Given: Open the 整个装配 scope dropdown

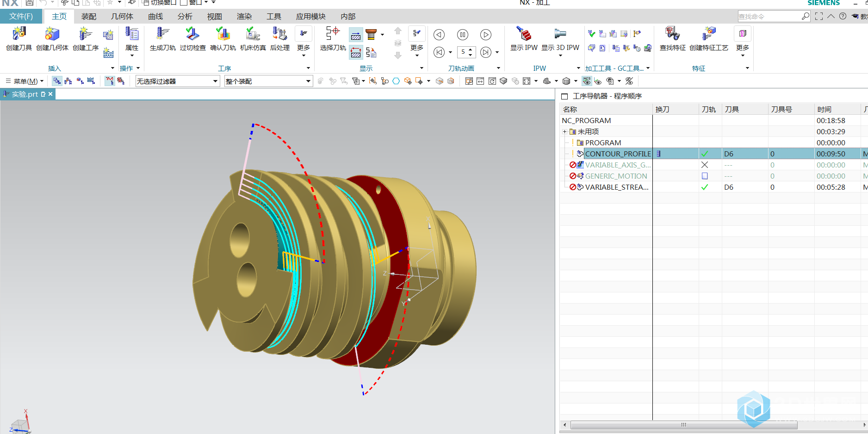Looking at the screenshot, I should 268,81.
